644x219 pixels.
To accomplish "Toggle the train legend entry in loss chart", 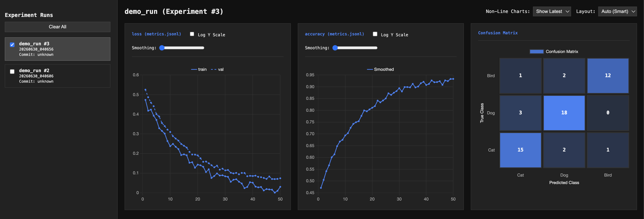I will coord(199,69).
